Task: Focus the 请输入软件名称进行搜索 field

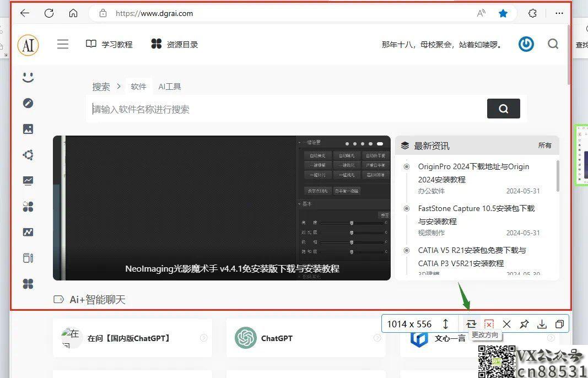Action: (286, 109)
